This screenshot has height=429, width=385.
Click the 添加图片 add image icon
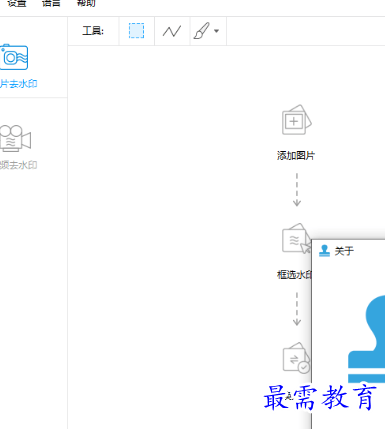pyautogui.click(x=296, y=120)
